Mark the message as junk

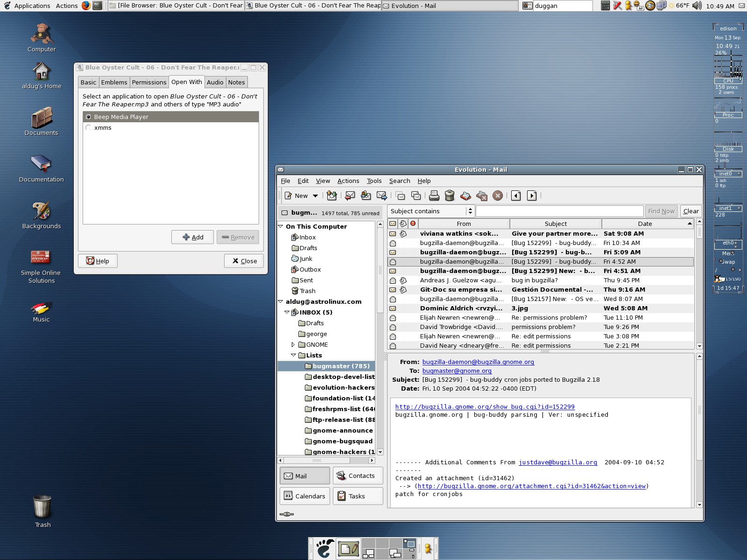(465, 196)
